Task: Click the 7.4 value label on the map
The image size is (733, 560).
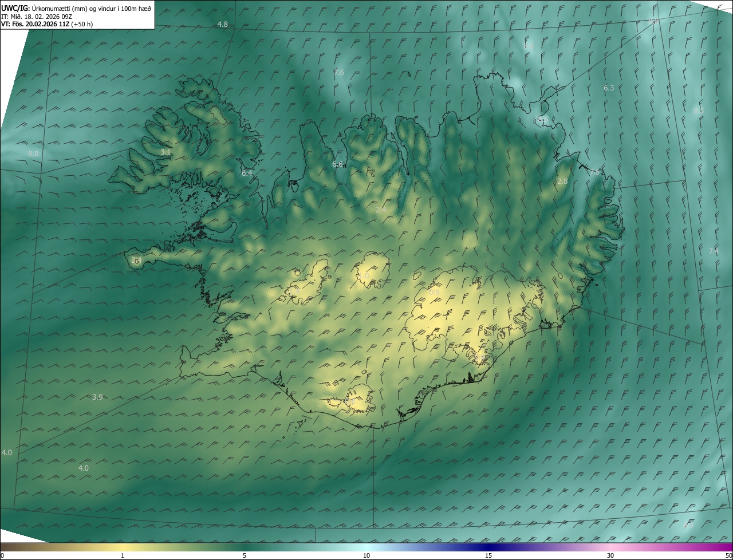Action: pos(714,251)
